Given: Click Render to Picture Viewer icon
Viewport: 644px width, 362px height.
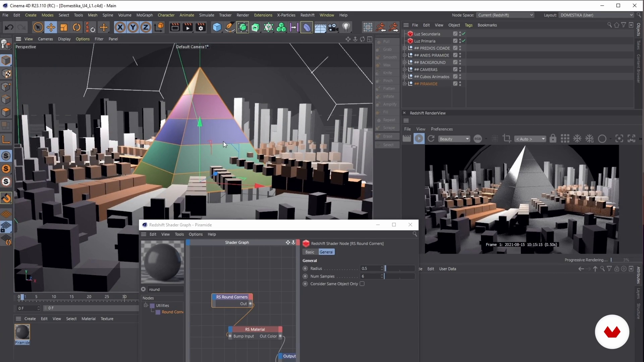Looking at the screenshot, I should pos(188,27).
